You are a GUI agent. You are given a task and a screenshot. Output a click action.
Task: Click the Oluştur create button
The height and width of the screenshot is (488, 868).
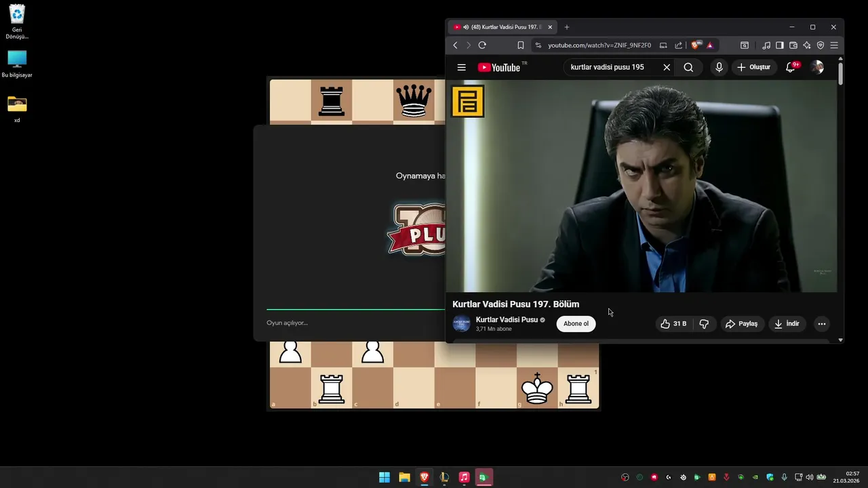pos(754,67)
